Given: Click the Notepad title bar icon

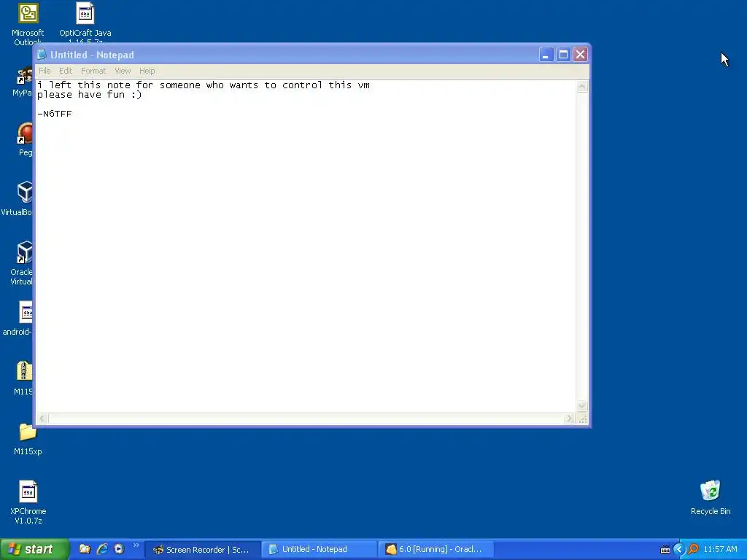Looking at the screenshot, I should 42,55.
